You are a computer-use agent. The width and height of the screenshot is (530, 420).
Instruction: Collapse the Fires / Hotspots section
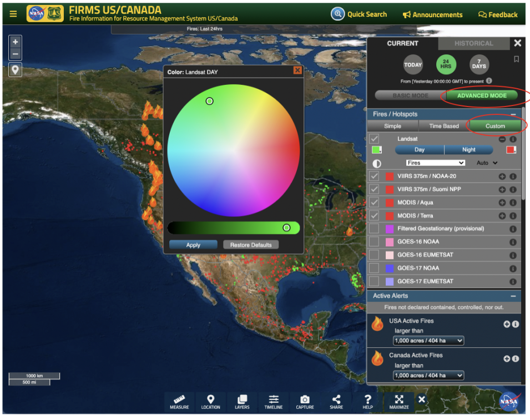tap(513, 114)
